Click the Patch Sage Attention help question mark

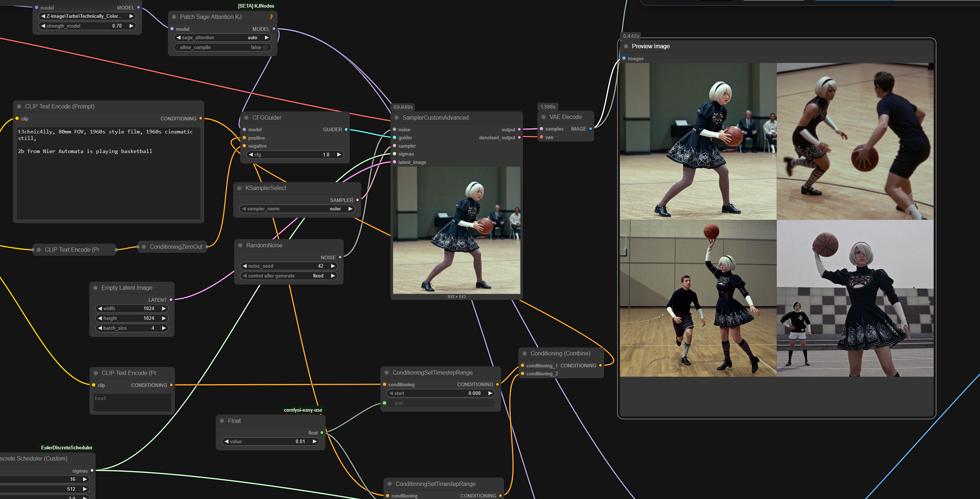[271, 17]
